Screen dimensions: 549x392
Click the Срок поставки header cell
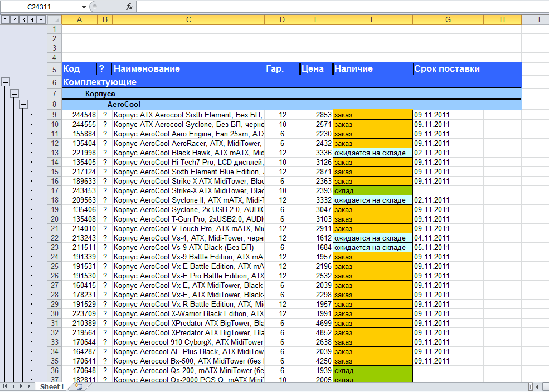(x=448, y=69)
